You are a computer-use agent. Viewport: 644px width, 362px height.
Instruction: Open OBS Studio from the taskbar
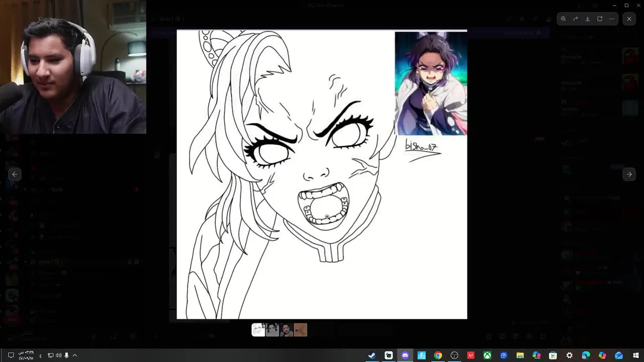454,355
